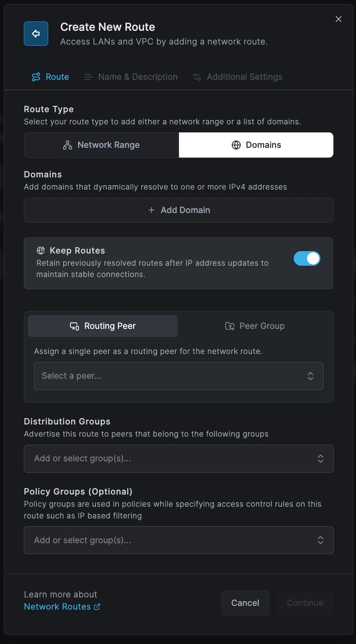Screen dimensions: 356x644
Task: Disable the Keep Routes toggle
Action: pyautogui.click(x=307, y=258)
